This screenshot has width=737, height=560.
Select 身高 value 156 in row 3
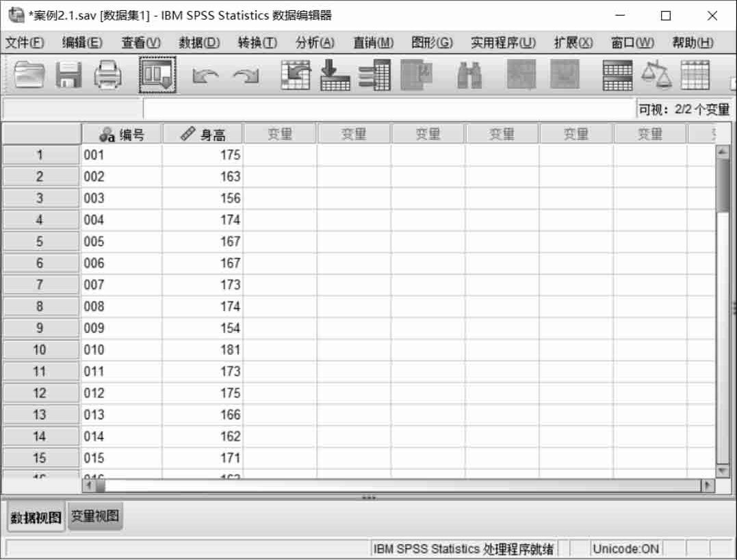(203, 198)
